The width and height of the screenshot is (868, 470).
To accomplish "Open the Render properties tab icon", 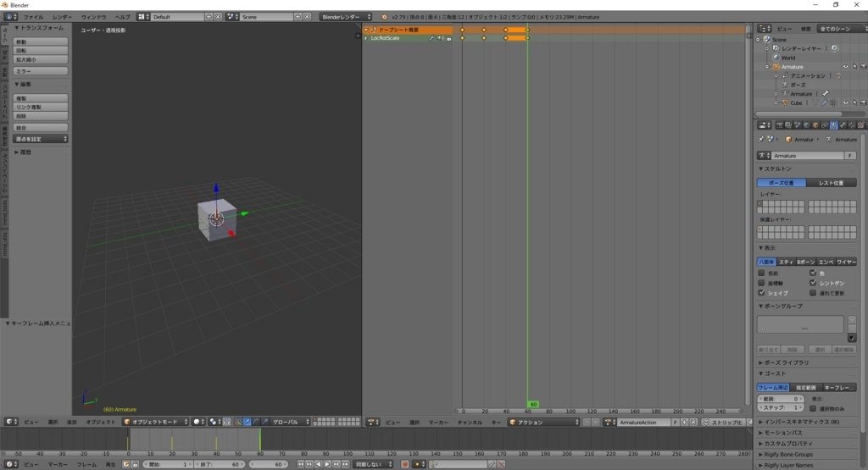I will pyautogui.click(x=779, y=125).
